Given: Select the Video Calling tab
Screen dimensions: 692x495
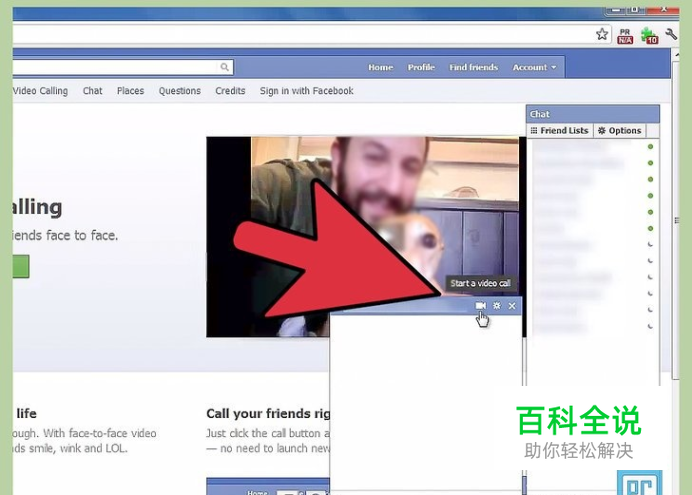Looking at the screenshot, I should click(x=40, y=91).
